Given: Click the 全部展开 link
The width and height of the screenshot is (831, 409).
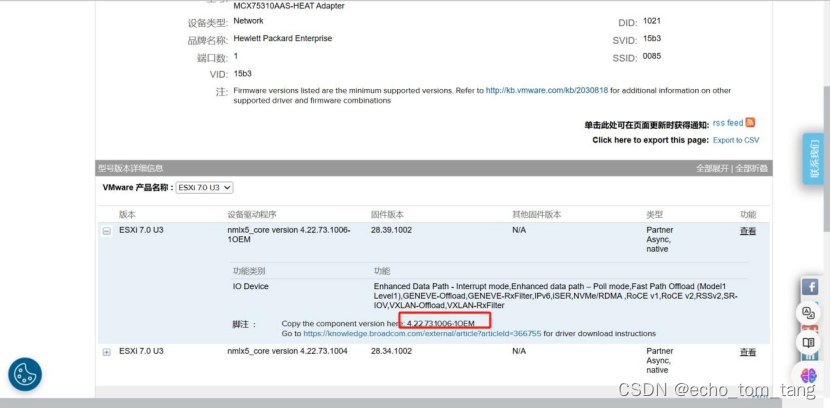Looking at the screenshot, I should point(712,168).
